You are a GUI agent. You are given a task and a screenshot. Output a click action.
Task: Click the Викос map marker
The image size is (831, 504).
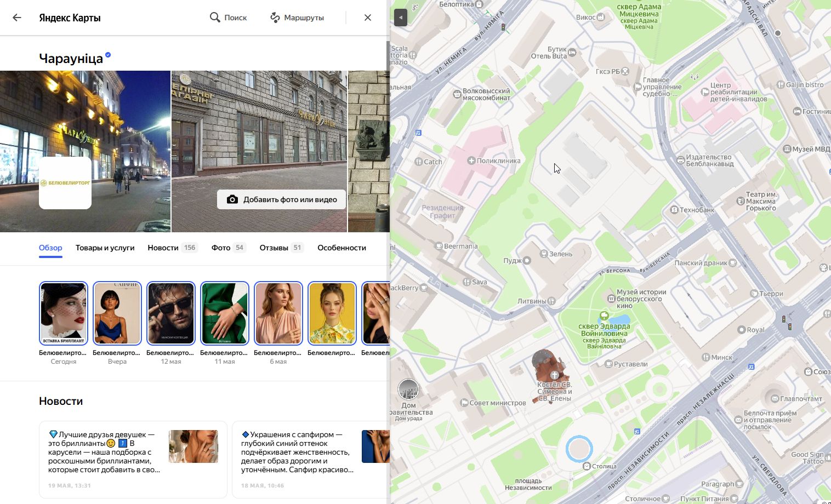tap(601, 18)
